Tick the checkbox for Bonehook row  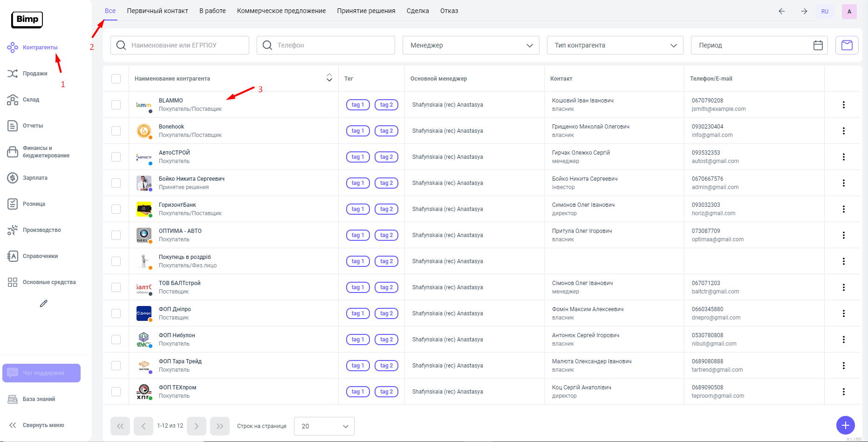(x=116, y=131)
